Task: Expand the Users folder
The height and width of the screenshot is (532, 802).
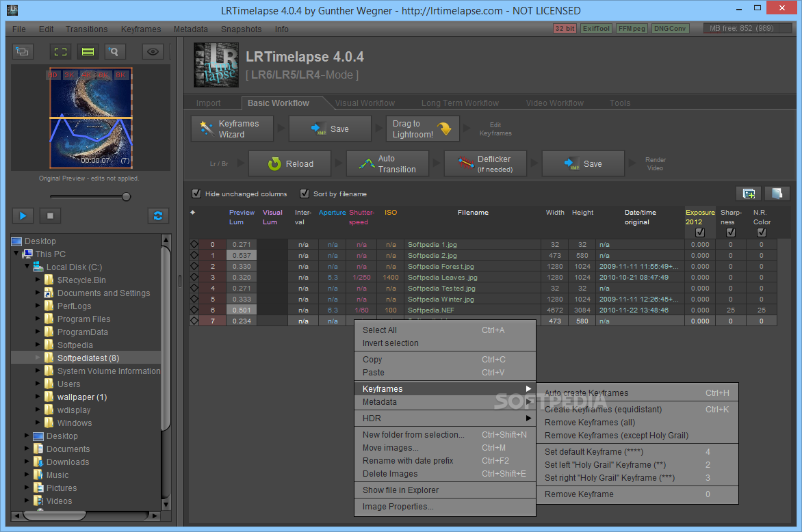Action: 38,384
